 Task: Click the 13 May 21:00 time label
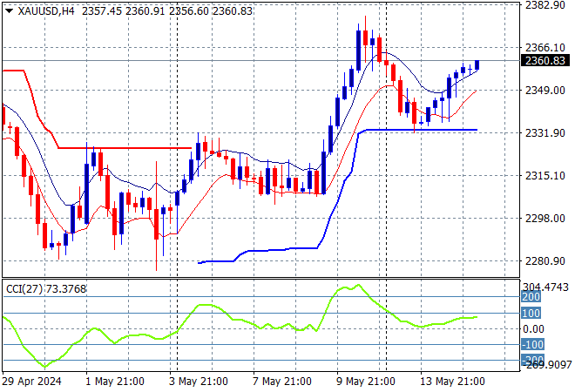[452, 382]
